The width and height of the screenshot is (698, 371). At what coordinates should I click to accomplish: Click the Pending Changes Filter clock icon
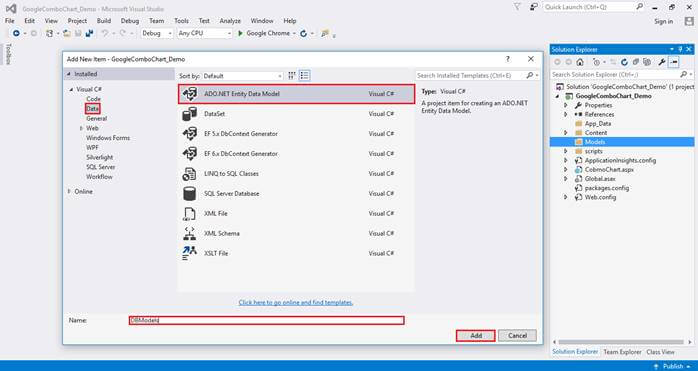click(x=597, y=62)
